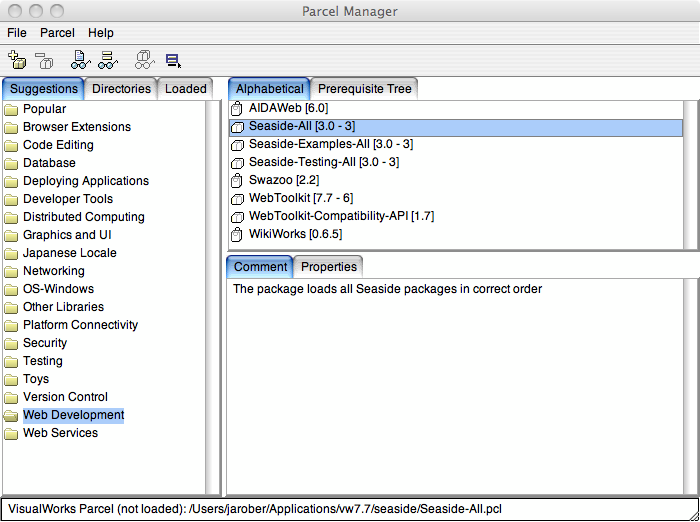Select the Networking category

tap(54, 271)
